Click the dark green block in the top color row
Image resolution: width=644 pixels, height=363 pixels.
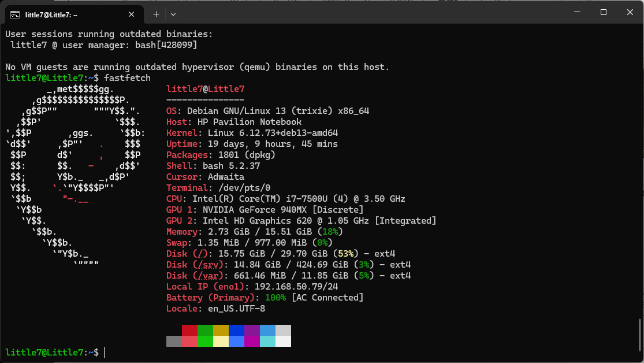205,330
